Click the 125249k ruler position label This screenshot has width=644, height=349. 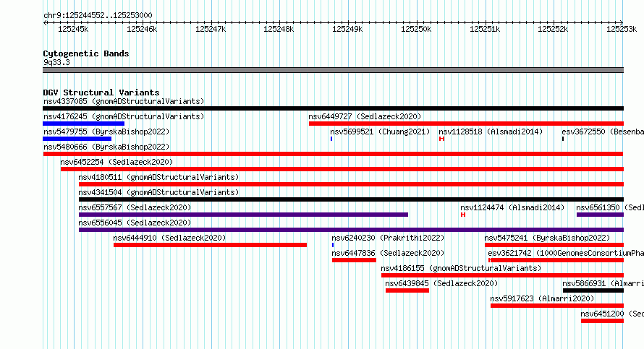[347, 29]
